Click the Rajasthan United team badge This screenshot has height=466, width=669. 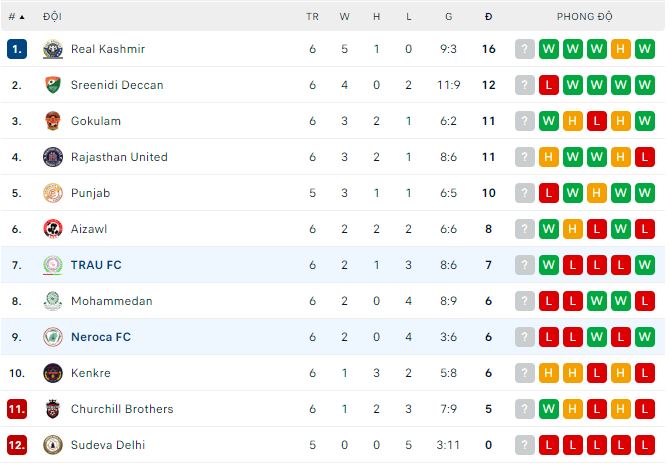coord(53,157)
